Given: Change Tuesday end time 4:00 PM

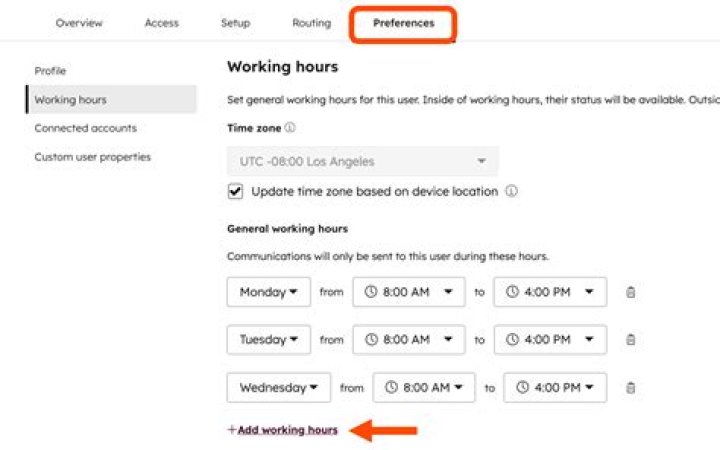Looking at the screenshot, I should coord(550,339).
